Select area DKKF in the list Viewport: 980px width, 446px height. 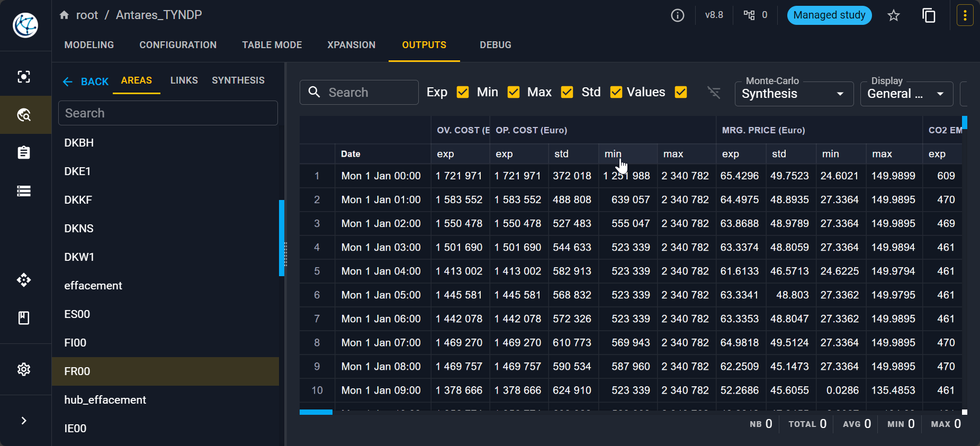coord(165,200)
